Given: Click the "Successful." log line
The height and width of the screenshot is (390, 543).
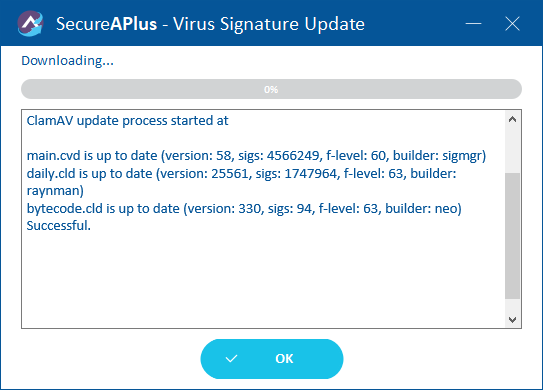Looking at the screenshot, I should pos(59,226).
